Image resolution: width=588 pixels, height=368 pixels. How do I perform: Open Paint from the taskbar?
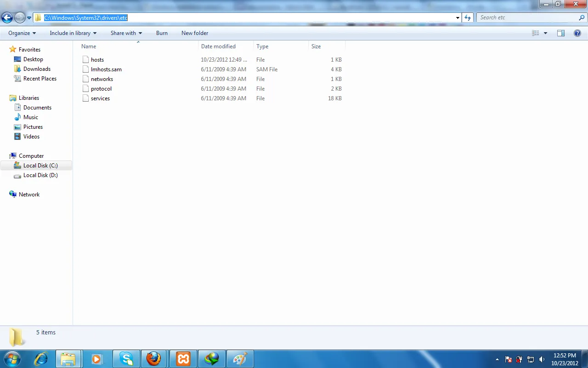[240, 359]
